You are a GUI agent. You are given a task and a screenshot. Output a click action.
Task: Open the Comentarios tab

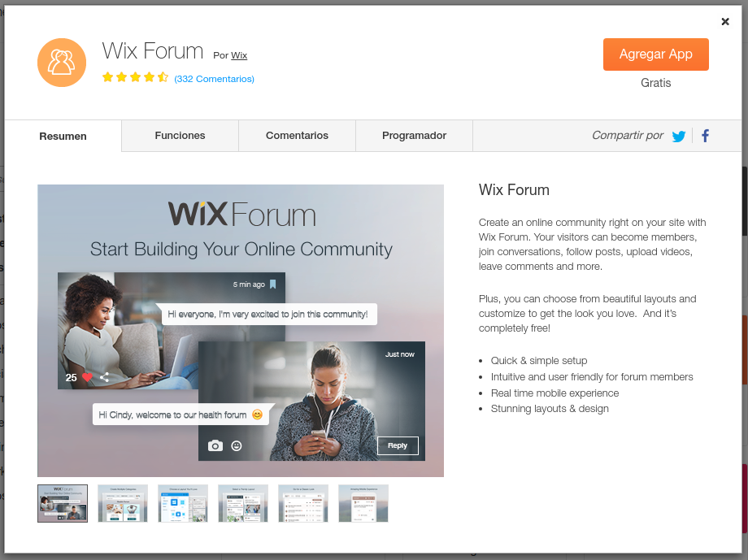pos(297,136)
